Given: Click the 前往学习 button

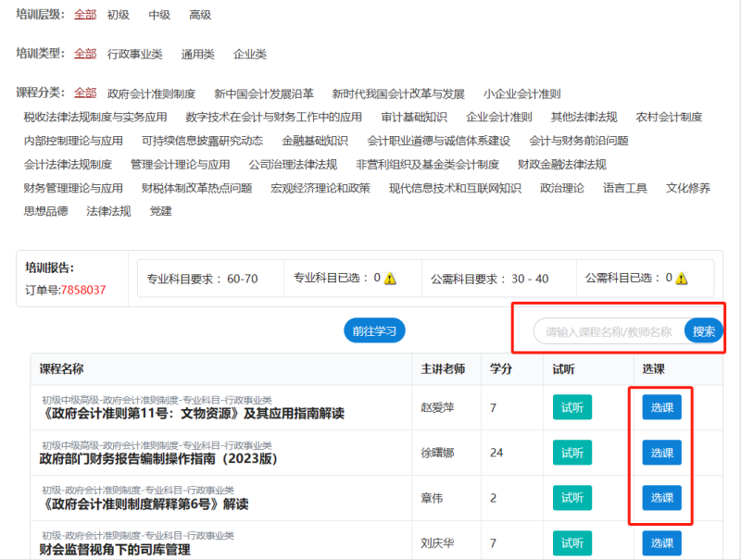Looking at the screenshot, I should click(374, 330).
